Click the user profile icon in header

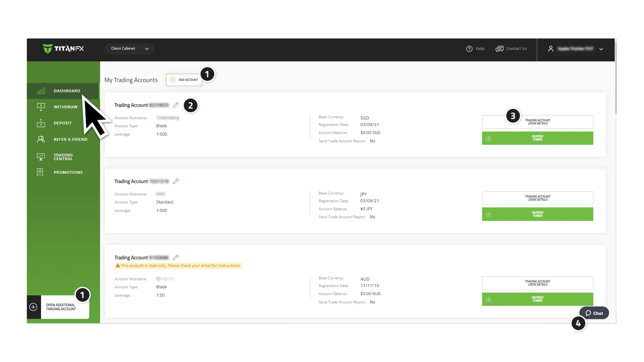550,49
